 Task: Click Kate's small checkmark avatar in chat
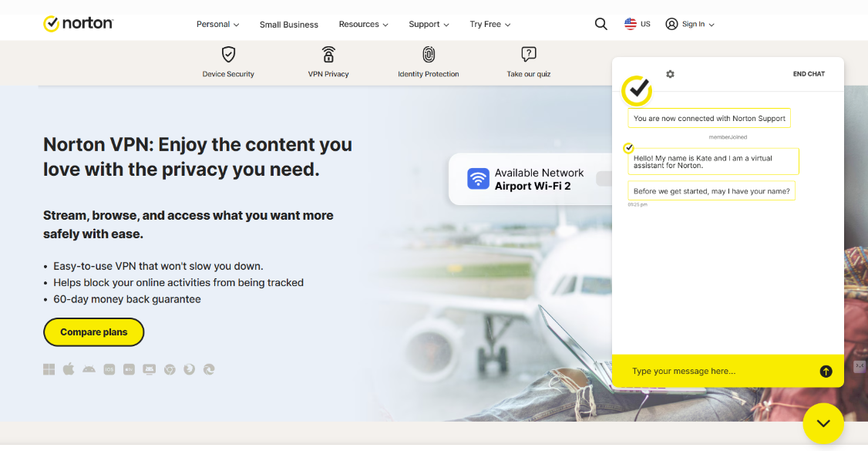[x=628, y=148]
